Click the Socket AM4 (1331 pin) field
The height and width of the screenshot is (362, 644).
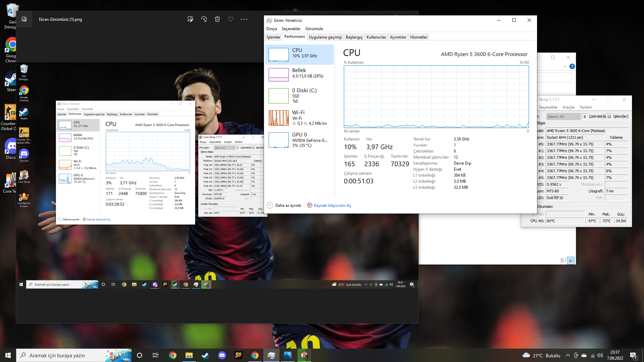pyautogui.click(x=575, y=137)
